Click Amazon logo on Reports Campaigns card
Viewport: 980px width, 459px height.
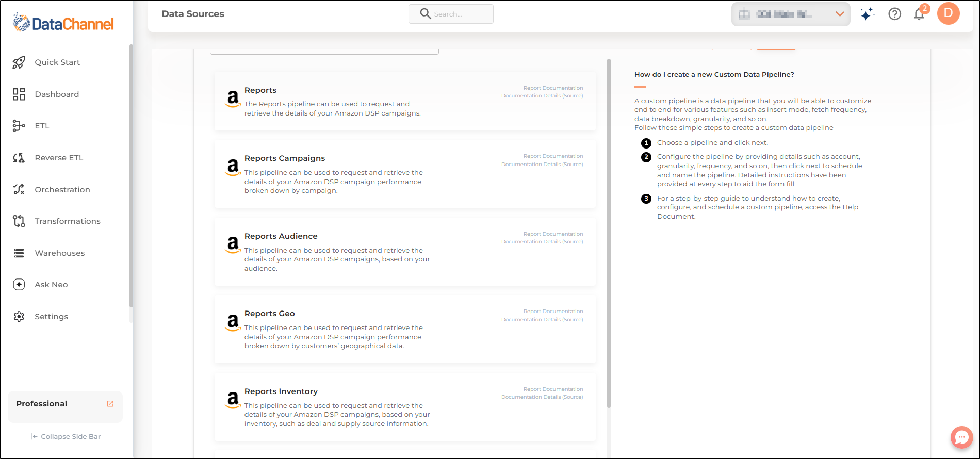(x=233, y=167)
